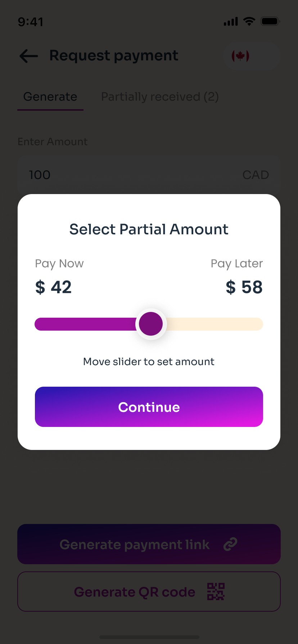Click Generate QR code button

tap(149, 592)
